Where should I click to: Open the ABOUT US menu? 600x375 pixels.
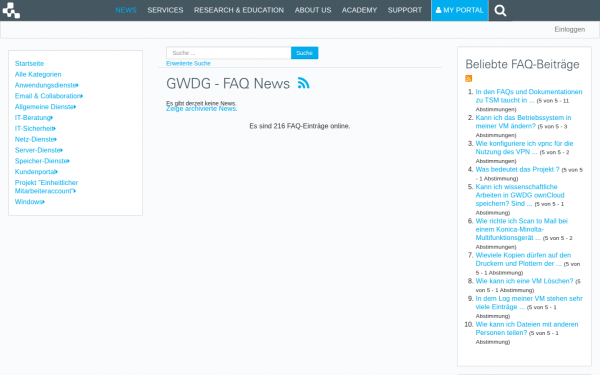[x=313, y=10]
